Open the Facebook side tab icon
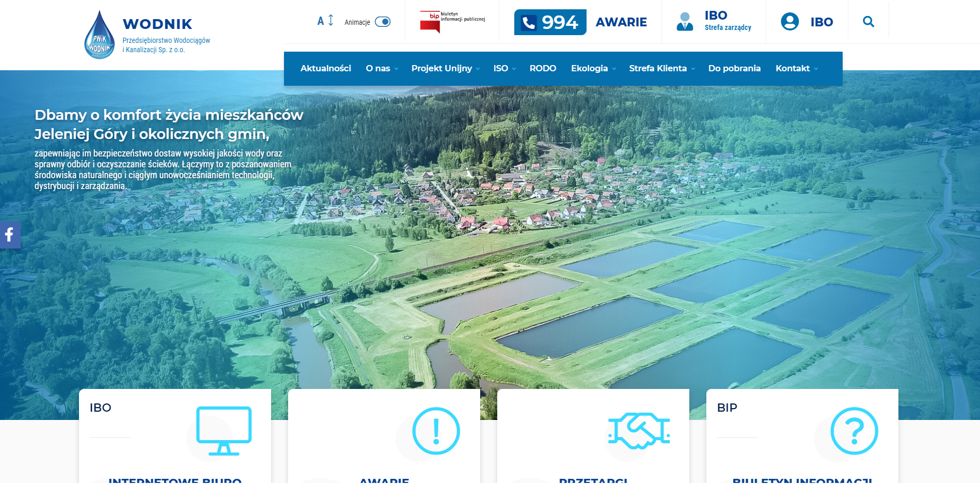The height and width of the screenshot is (484, 980). pos(9,235)
